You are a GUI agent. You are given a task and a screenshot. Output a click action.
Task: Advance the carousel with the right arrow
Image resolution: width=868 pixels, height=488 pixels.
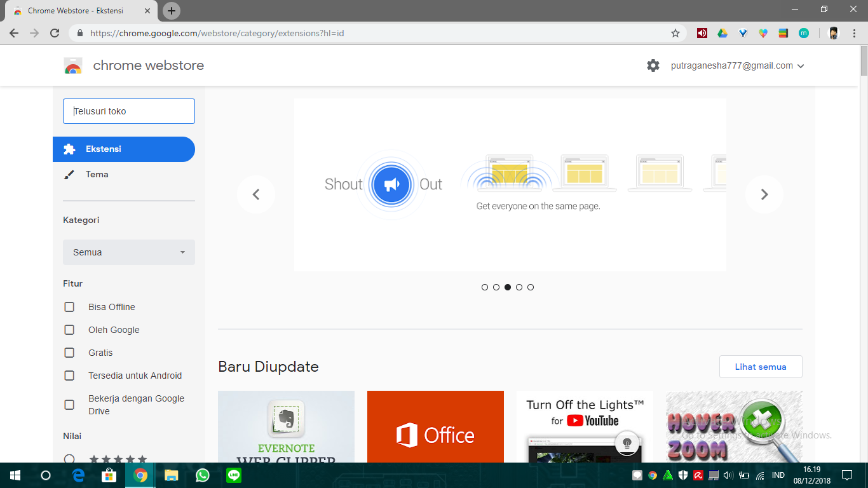point(764,194)
